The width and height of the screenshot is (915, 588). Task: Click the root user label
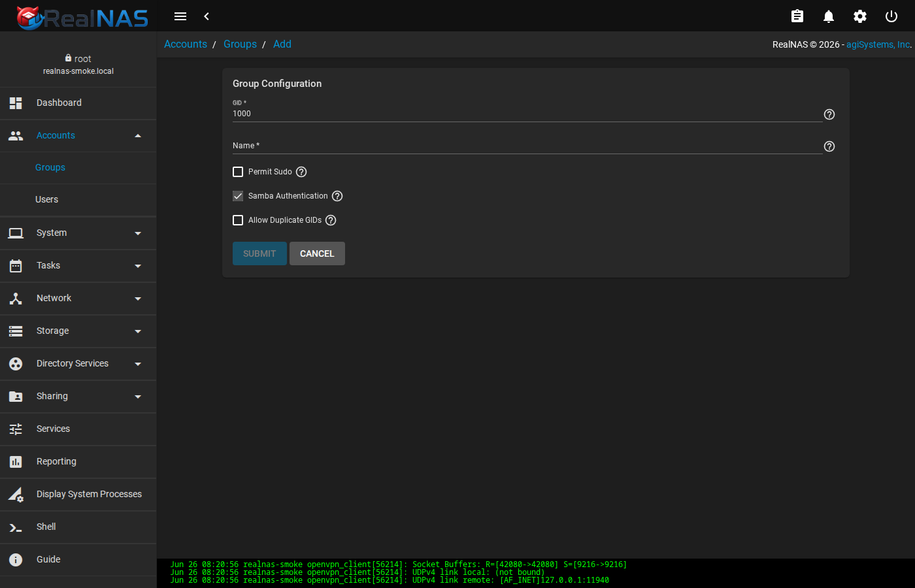(78, 59)
